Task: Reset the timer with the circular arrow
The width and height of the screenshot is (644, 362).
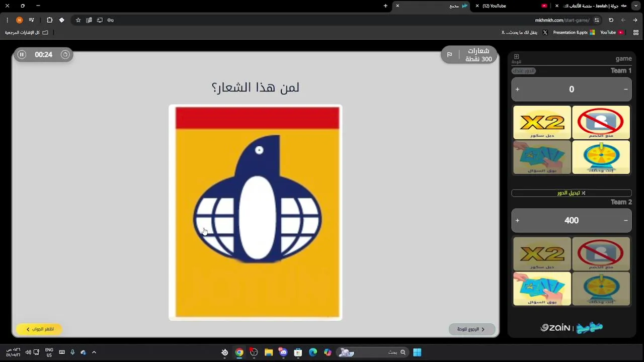Action: [x=65, y=54]
